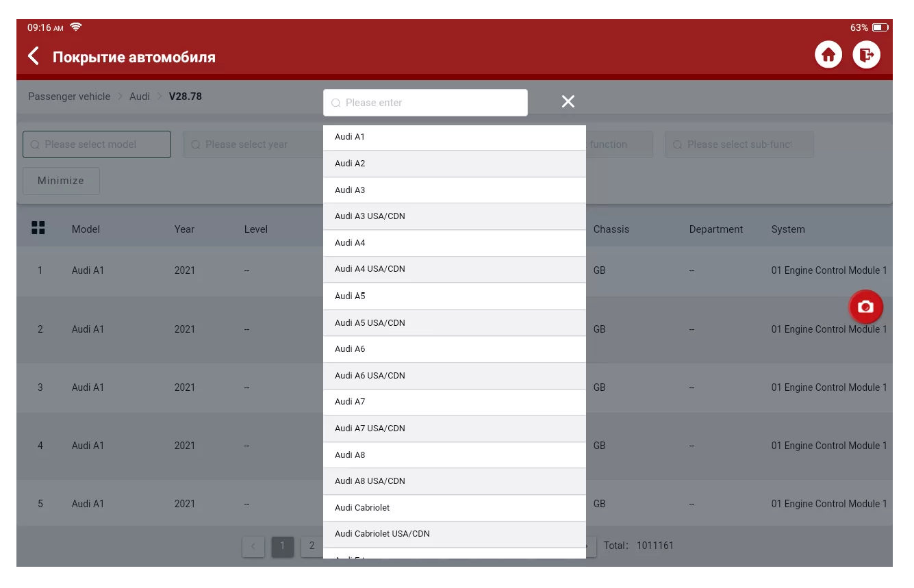This screenshot has height=588, width=914.
Task: Select Audi A7 in the list
Action: point(455,402)
